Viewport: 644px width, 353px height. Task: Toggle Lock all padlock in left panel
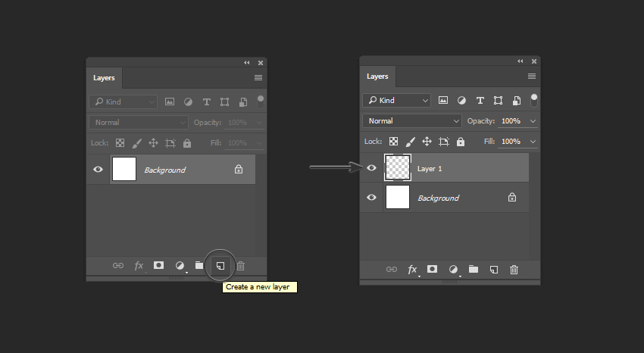pos(187,143)
